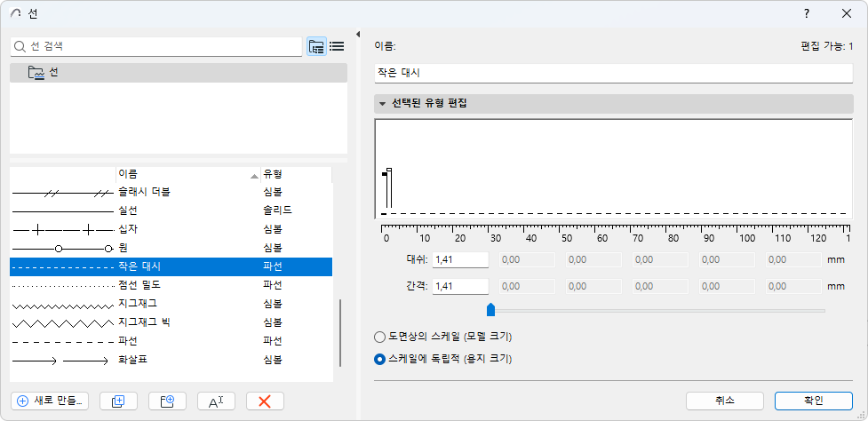The image size is (868, 421).
Task: Click line list vertical scrollbar
Action: tap(340, 333)
